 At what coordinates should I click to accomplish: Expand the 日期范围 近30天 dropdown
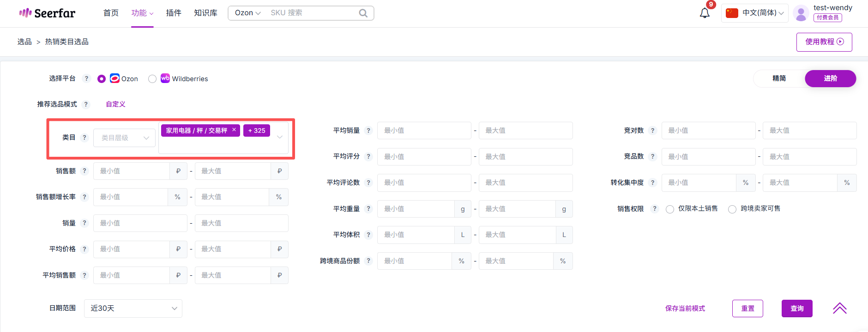pos(133,308)
